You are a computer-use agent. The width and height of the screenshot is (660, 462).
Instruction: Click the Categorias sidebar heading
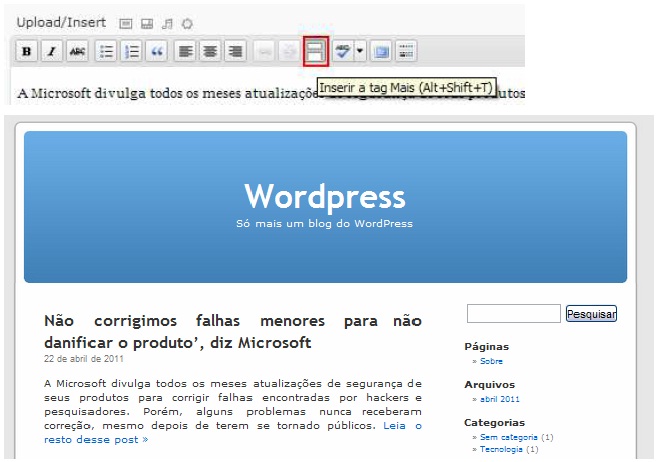point(495,422)
